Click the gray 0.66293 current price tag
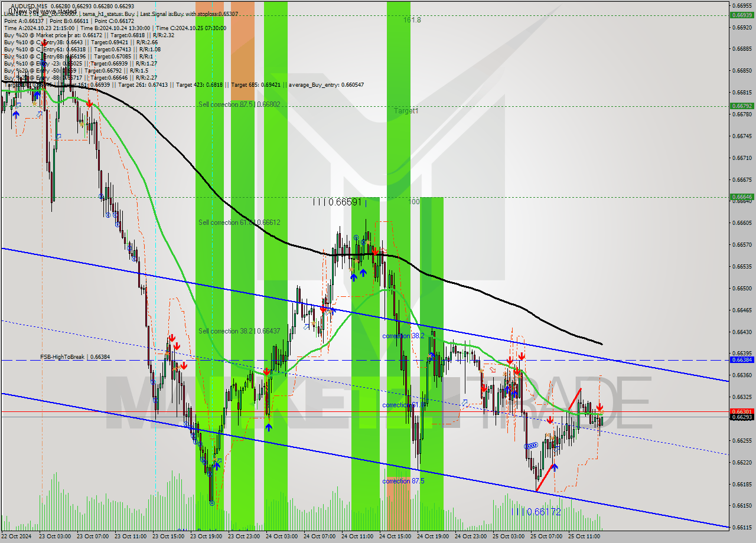This screenshot has width=756, height=543. 742,417
